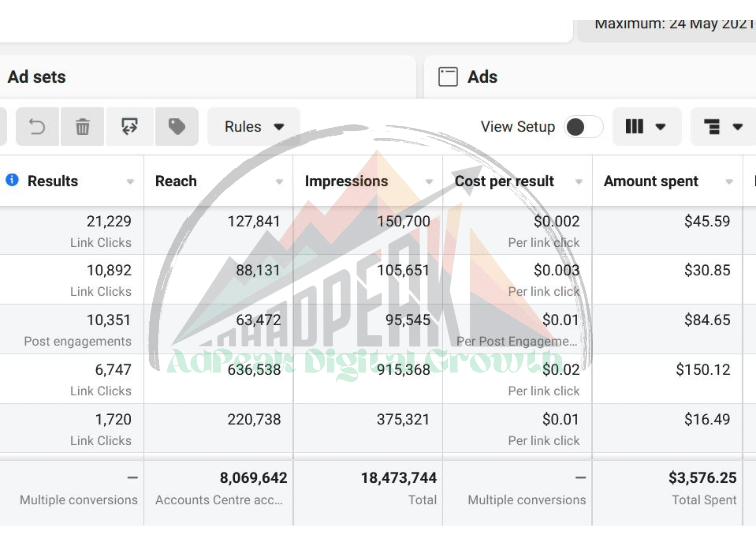The height and width of the screenshot is (535, 756).
Task: Open Amount spent column arrow
Action: 729,182
